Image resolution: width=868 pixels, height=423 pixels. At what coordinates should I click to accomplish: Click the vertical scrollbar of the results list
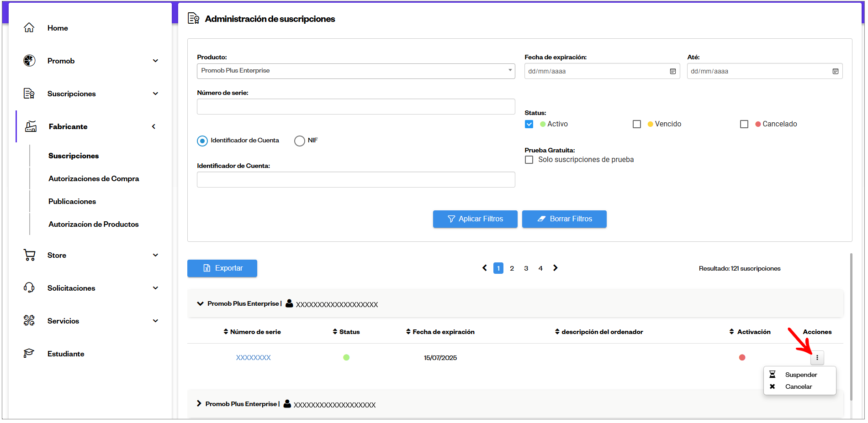(851, 327)
